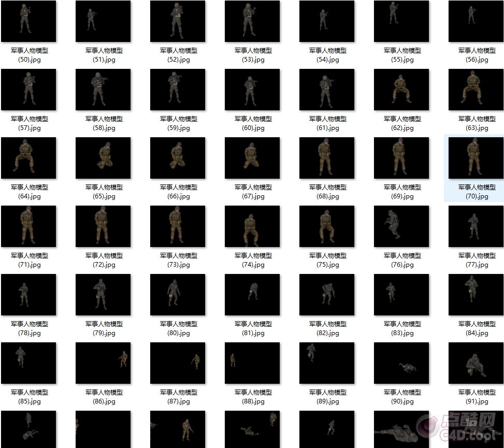This screenshot has width=504, height=448.
Task: Select thumbnail 军事人物模型 (88).jpg
Action: tap(252, 363)
